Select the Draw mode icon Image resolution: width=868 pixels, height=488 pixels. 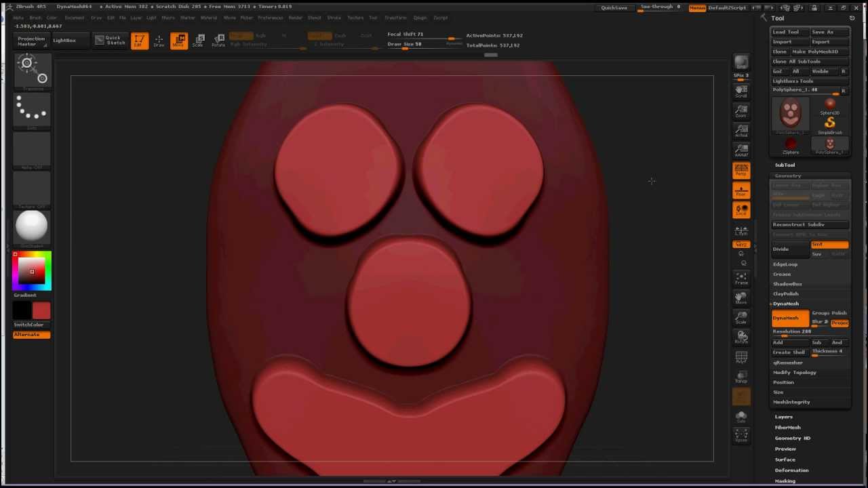click(159, 41)
